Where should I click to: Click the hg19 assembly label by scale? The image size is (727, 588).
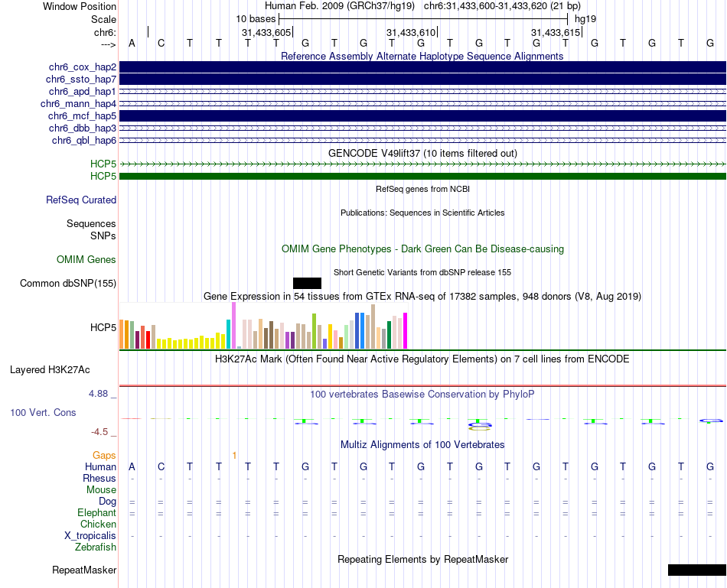585,19
